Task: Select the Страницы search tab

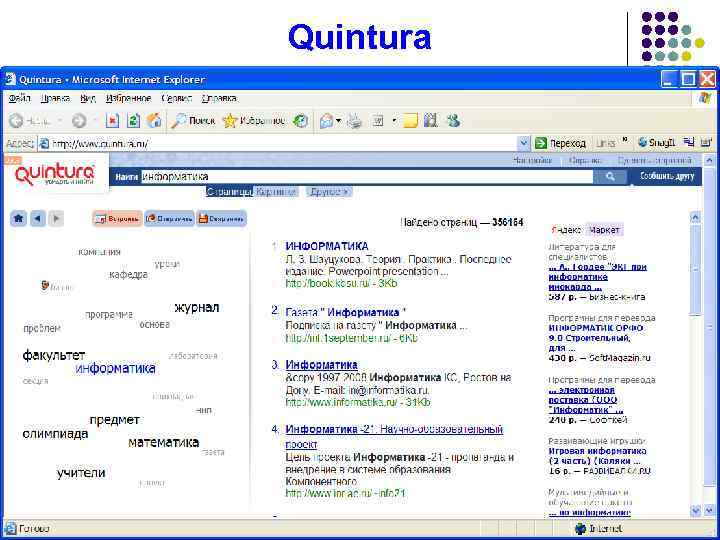Action: (x=229, y=192)
